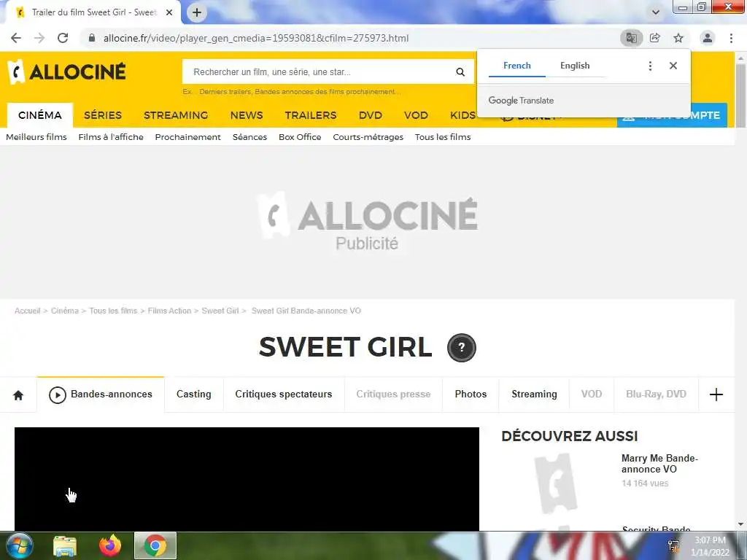
Task: Click the tab search chevron
Action: pos(656,12)
